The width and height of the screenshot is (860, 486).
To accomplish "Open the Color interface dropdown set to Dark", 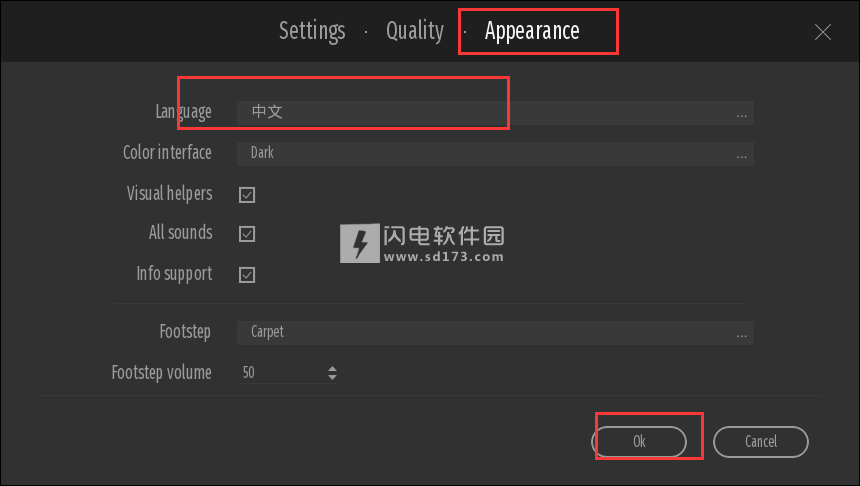I will [x=495, y=154].
